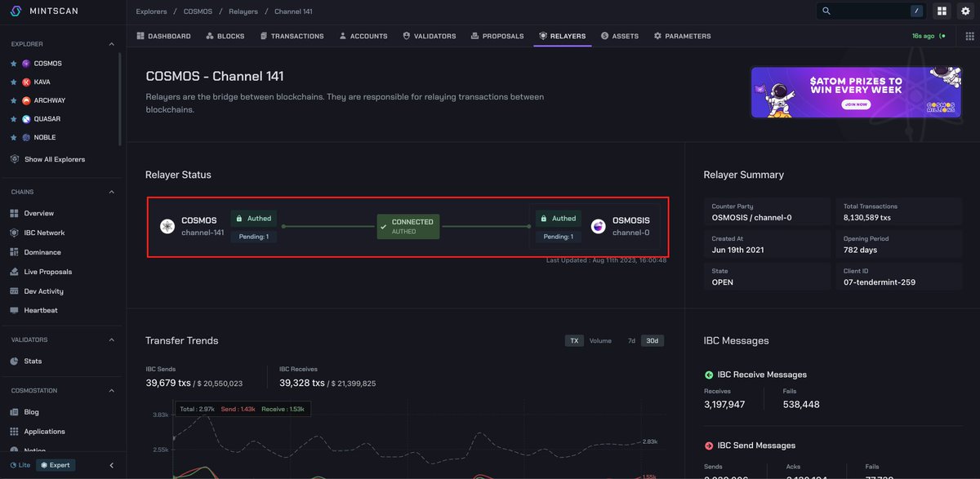Open the nine-dot apps grid icon
The width and height of the screenshot is (980, 479).
969,36
